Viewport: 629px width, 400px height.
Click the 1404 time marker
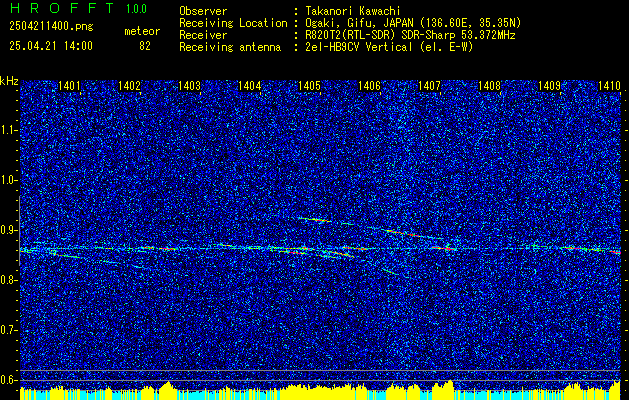[x=250, y=85]
